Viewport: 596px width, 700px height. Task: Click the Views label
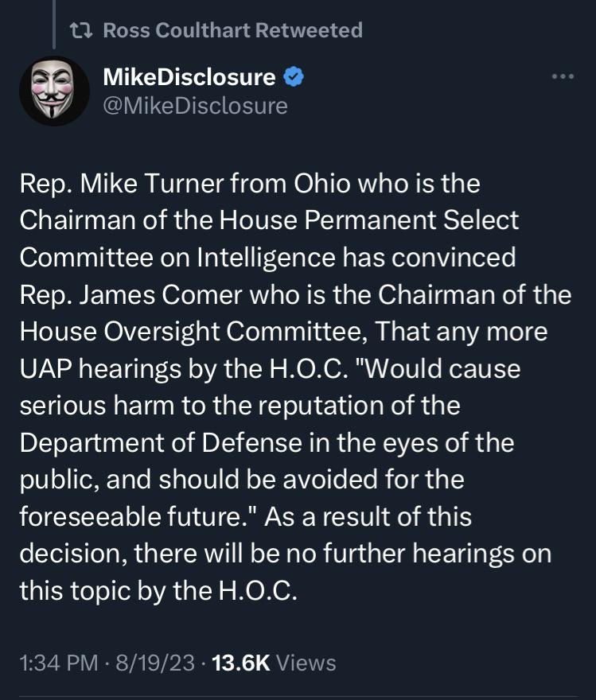(x=306, y=663)
